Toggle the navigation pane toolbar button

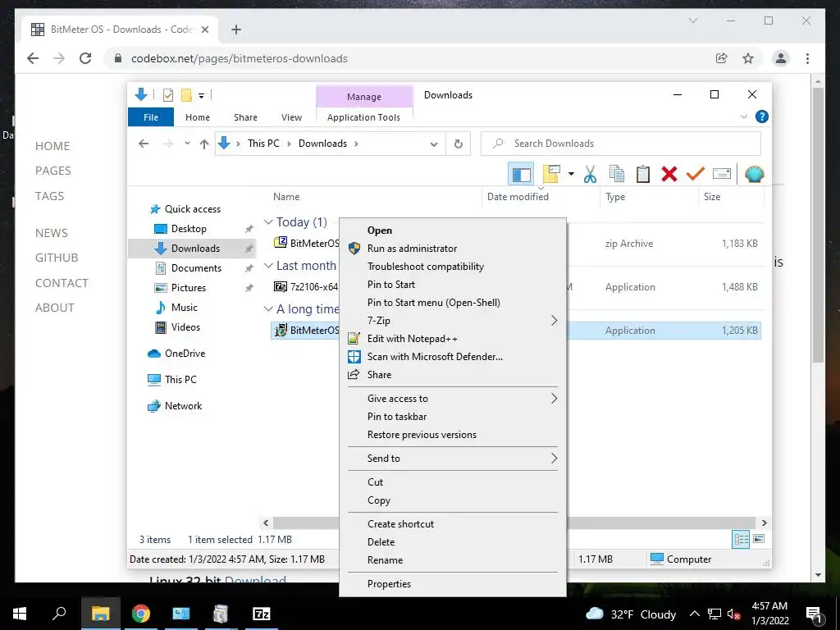pyautogui.click(x=521, y=174)
